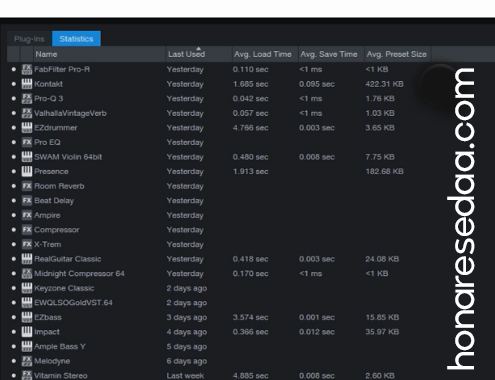This screenshot has width=495, height=380.
Task: Click the Pro EQ FX icon
Action: (x=27, y=142)
